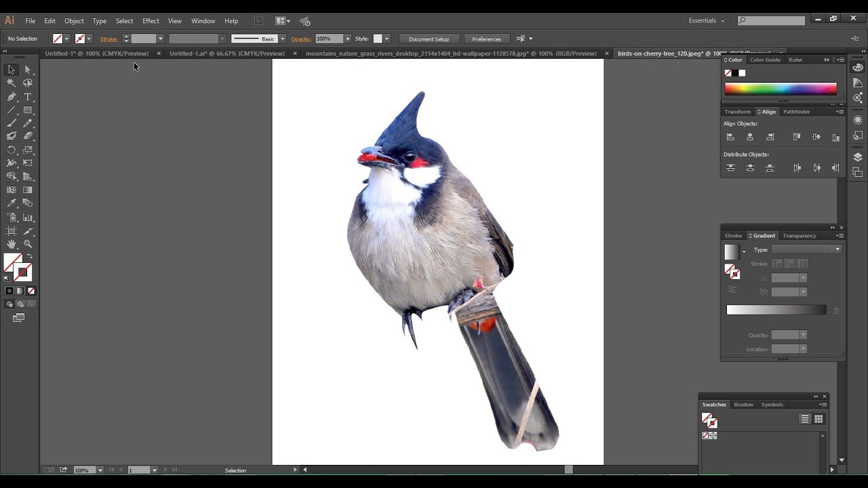Change the screen mode
This screenshot has width=868, height=488.
[x=19, y=317]
